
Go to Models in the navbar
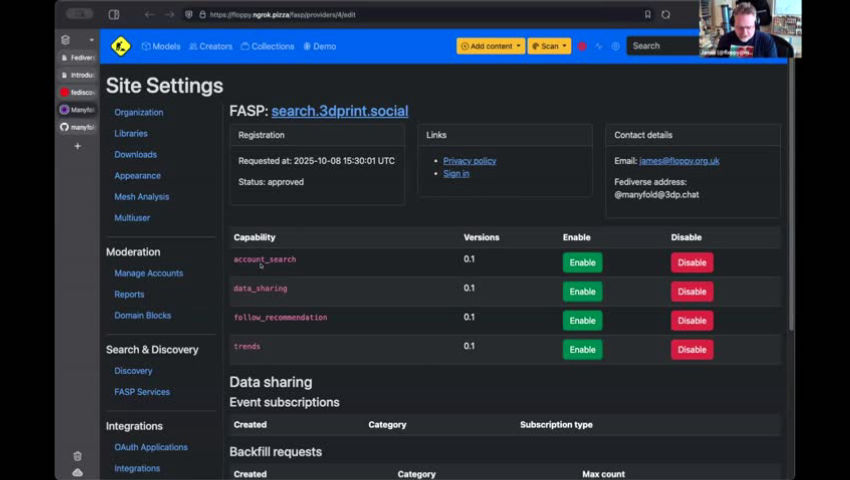161,46
